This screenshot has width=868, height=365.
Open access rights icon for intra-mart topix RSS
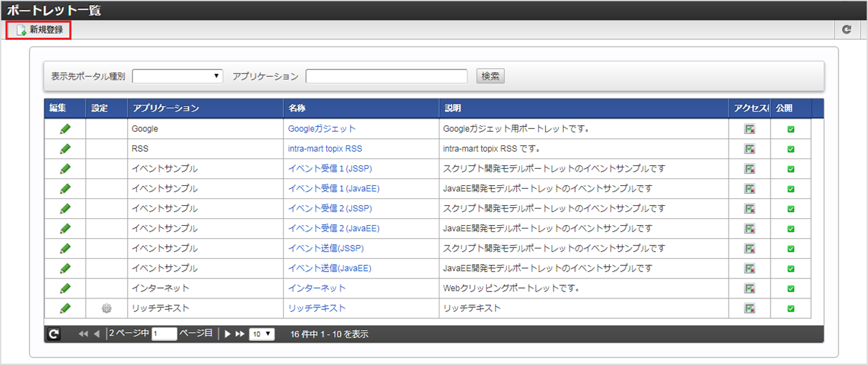(749, 149)
